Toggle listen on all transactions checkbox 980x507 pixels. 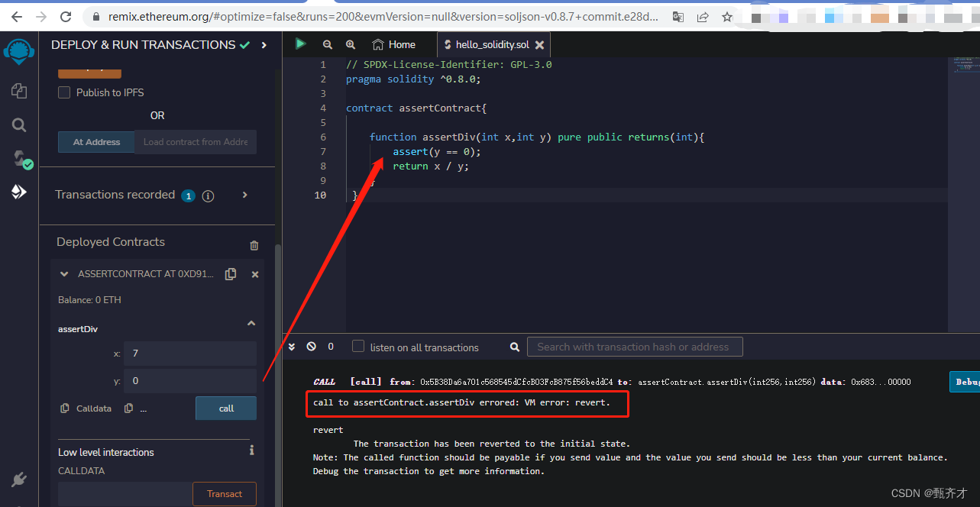[x=358, y=346]
